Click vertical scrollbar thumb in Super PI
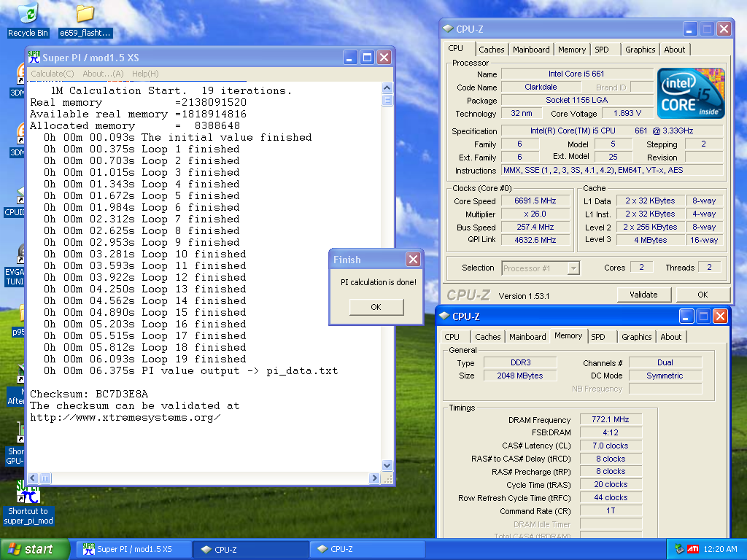The height and width of the screenshot is (560, 747). (x=387, y=100)
